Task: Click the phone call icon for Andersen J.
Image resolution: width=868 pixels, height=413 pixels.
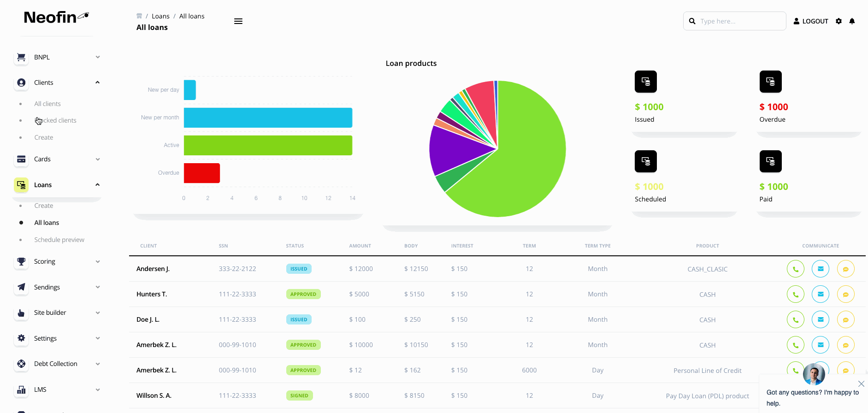Action: [x=795, y=269]
